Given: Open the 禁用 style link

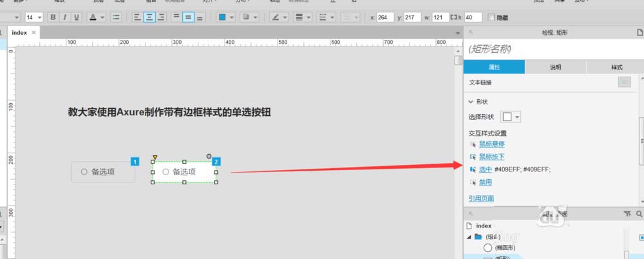Looking at the screenshot, I should [x=486, y=182].
